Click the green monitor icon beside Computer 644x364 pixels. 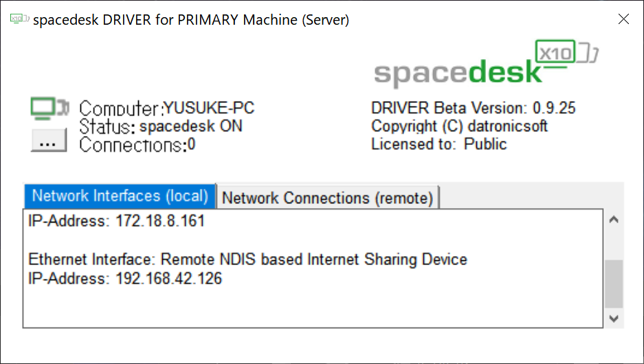(x=49, y=109)
